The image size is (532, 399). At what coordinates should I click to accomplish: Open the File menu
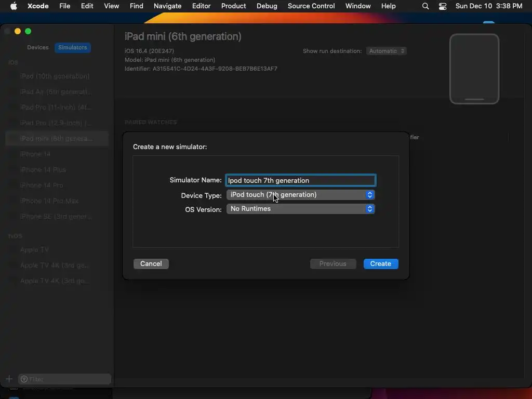pos(64,6)
